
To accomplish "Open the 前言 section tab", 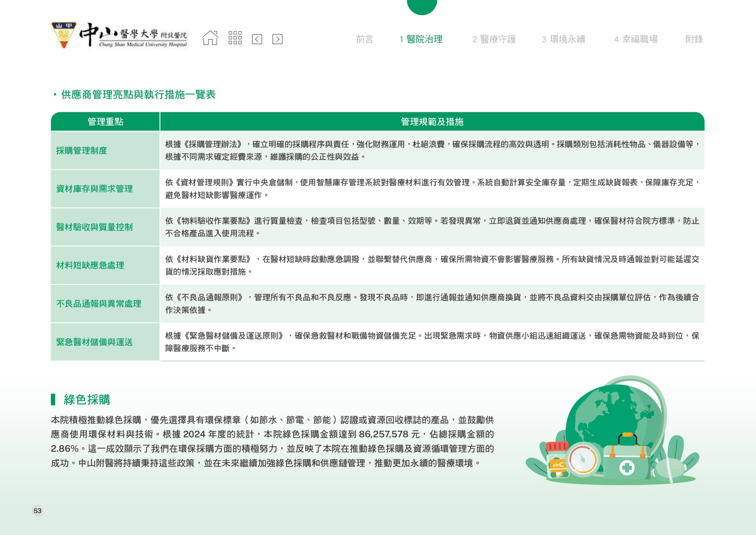I will click(x=364, y=39).
